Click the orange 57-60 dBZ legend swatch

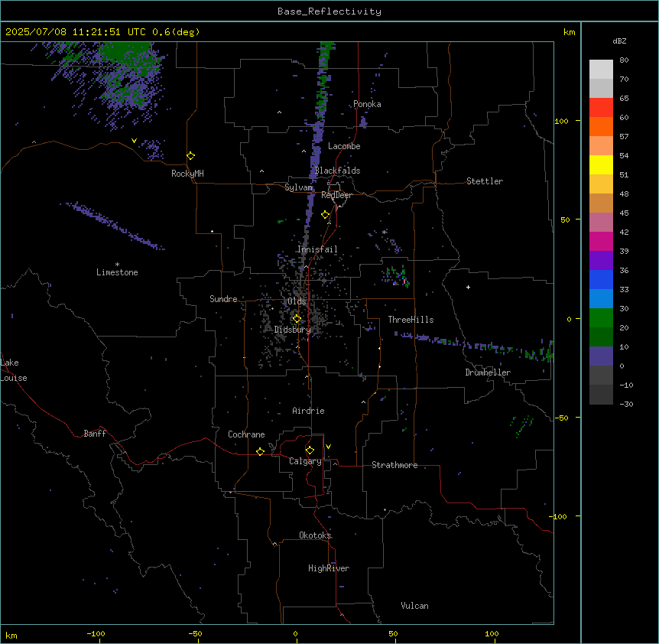coord(601,127)
